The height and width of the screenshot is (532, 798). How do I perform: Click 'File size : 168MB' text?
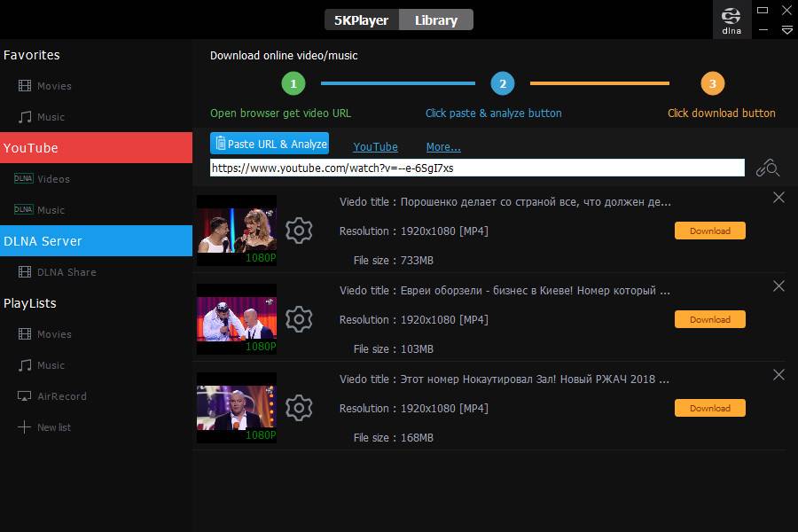pyautogui.click(x=394, y=438)
